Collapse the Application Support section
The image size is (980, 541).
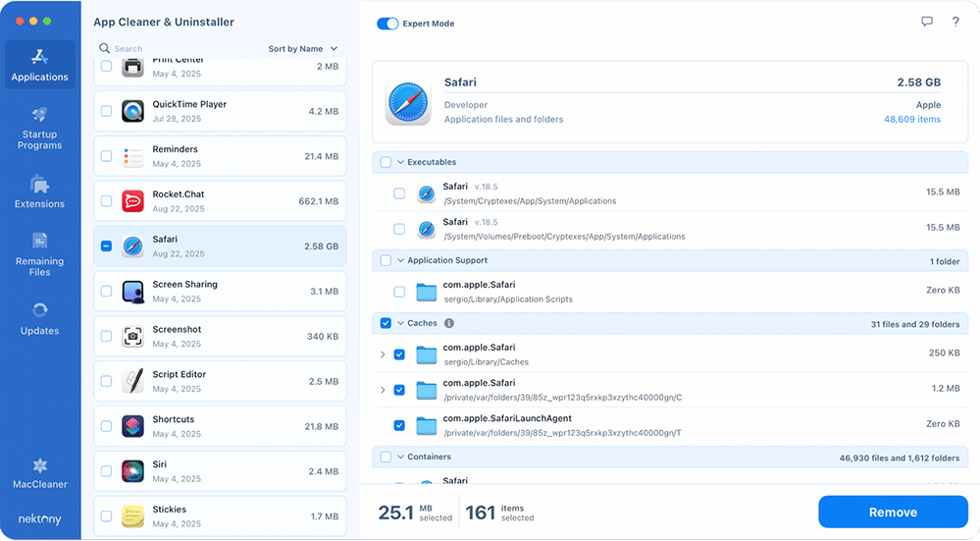[x=400, y=260]
